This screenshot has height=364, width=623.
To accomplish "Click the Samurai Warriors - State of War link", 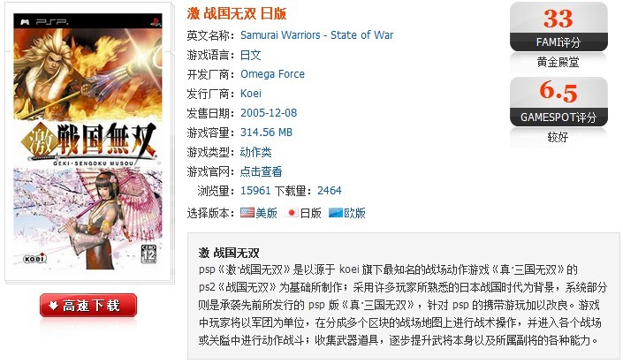I will click(316, 35).
